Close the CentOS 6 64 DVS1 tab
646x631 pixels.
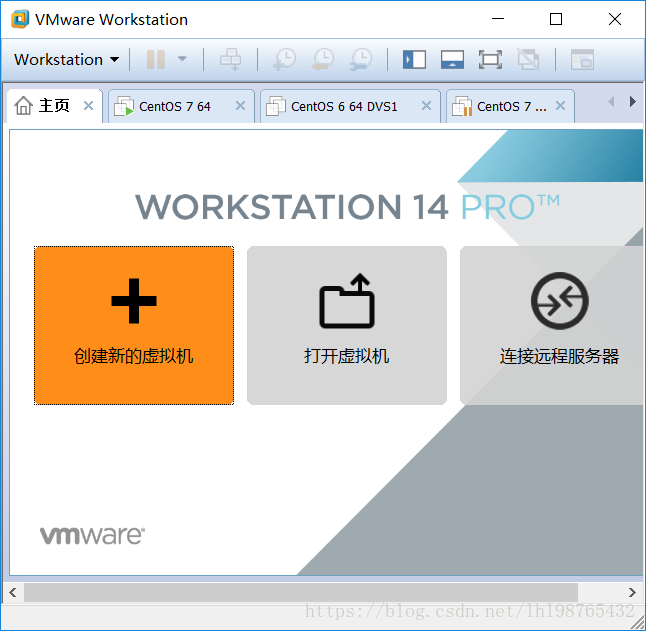coord(427,106)
